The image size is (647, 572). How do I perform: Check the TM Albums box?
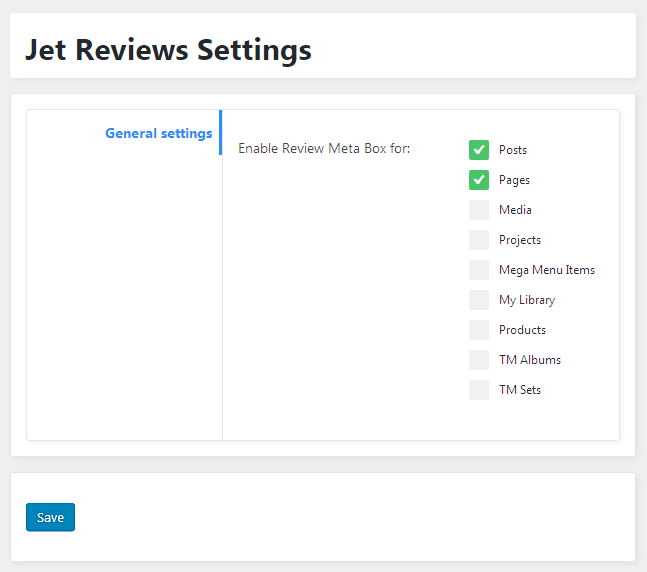479,360
